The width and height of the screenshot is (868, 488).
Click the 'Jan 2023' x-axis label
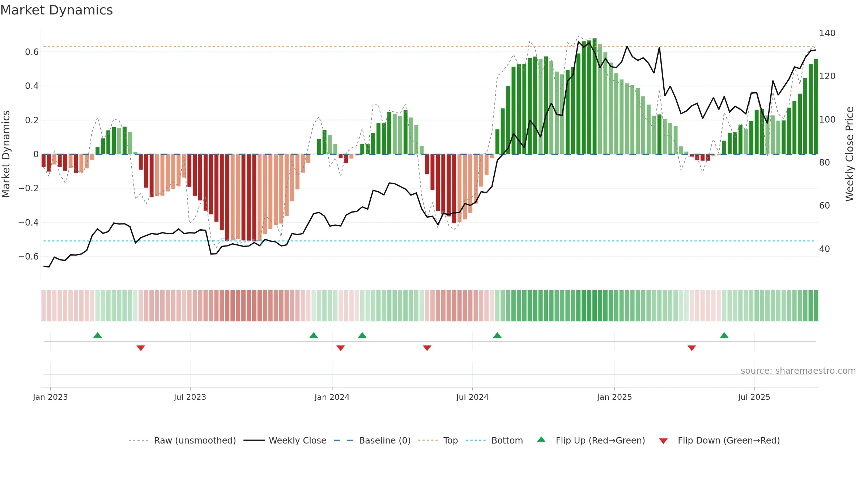click(x=50, y=397)
